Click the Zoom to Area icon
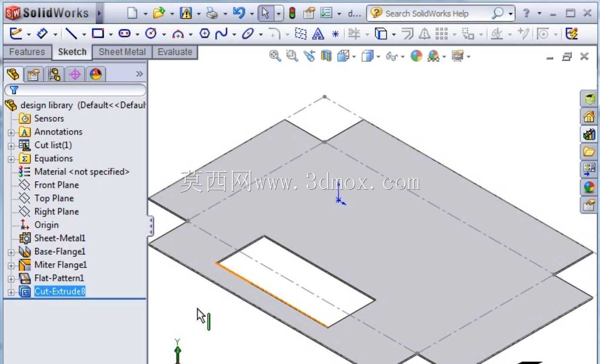Viewport: 600px width, 364px height. 292,56
